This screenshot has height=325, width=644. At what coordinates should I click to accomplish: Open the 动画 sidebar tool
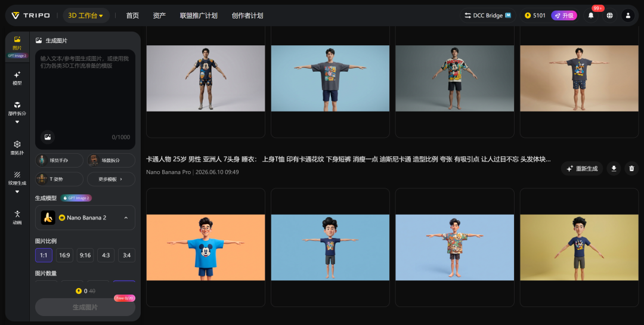[17, 217]
